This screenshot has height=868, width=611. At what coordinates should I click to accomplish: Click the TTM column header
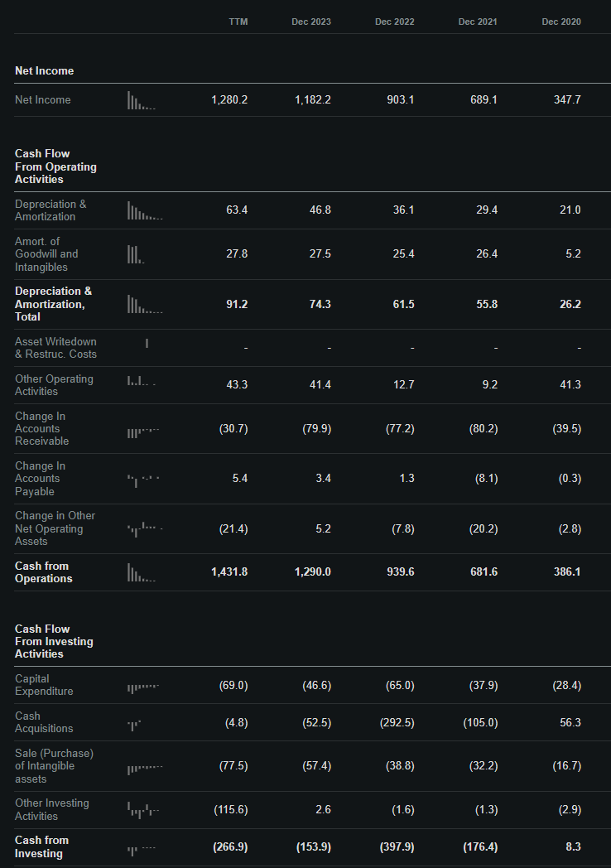pos(238,22)
